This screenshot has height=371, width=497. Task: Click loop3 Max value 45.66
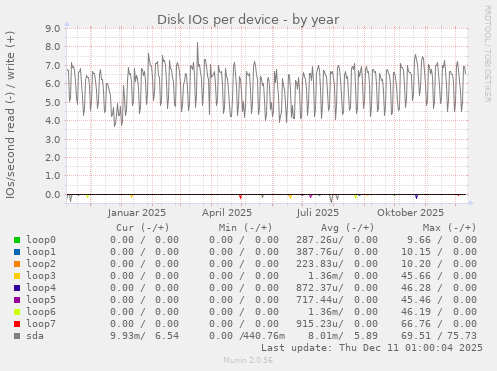416,276
